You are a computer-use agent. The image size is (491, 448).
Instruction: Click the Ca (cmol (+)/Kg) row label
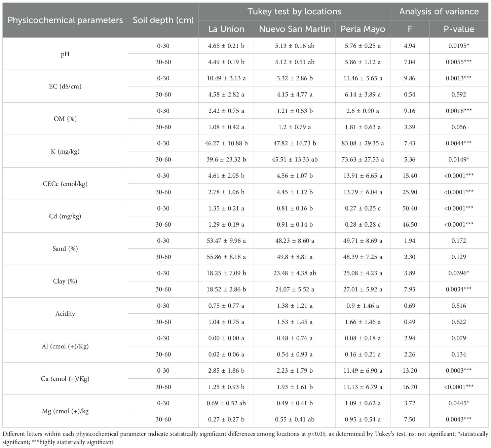65,379
